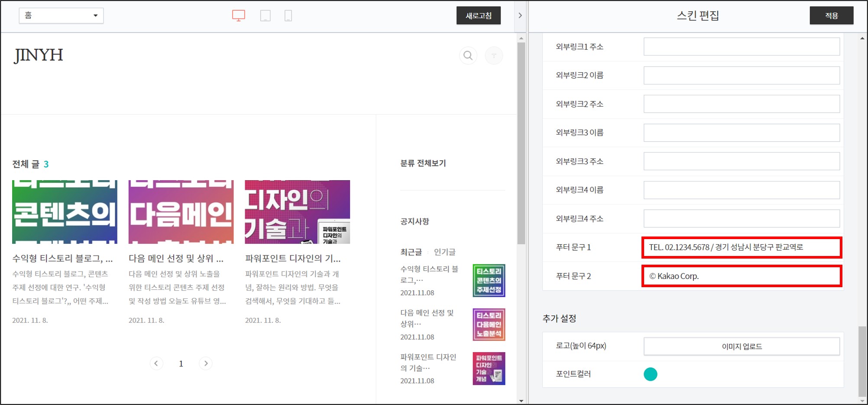
Task: Click the 전체 글 3 heading
Action: [x=30, y=164]
